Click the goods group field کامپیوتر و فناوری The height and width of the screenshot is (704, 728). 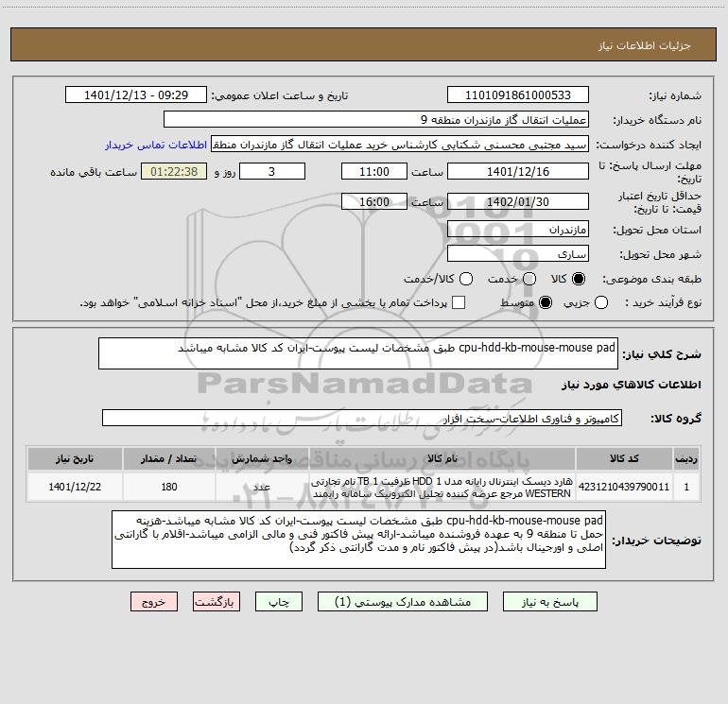coord(362,418)
